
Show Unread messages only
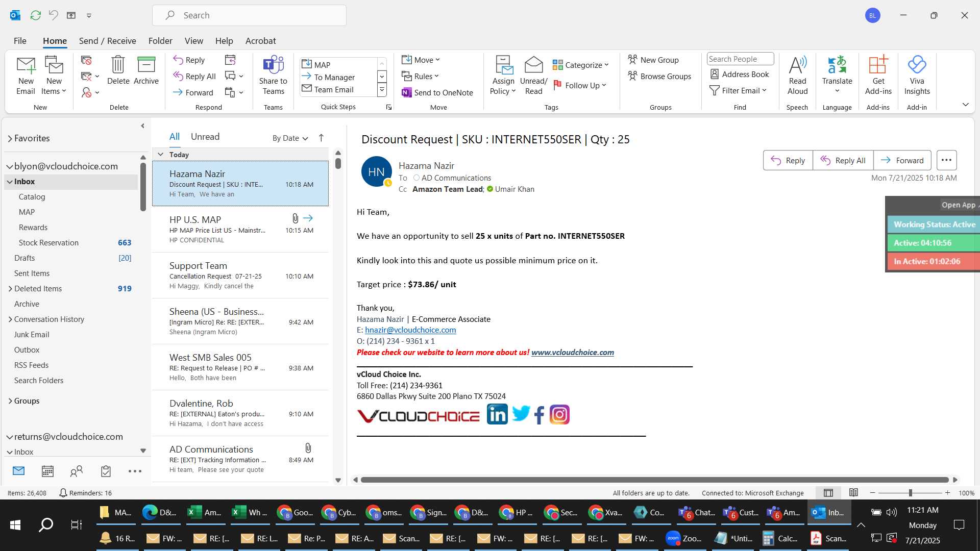(205, 137)
